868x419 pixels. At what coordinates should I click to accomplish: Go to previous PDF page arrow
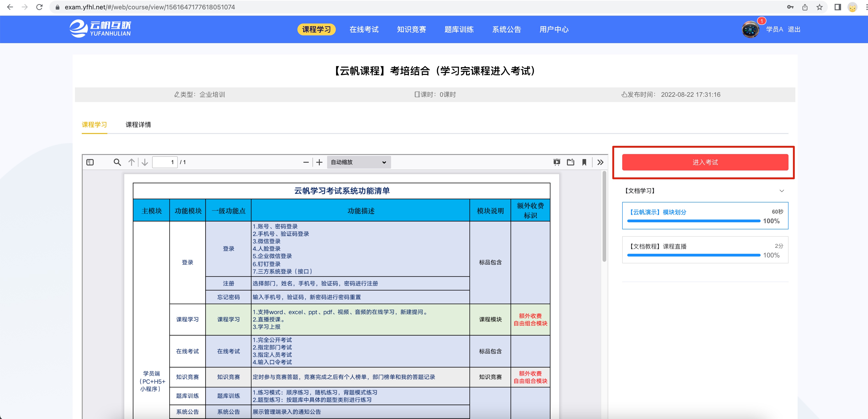[131, 162]
